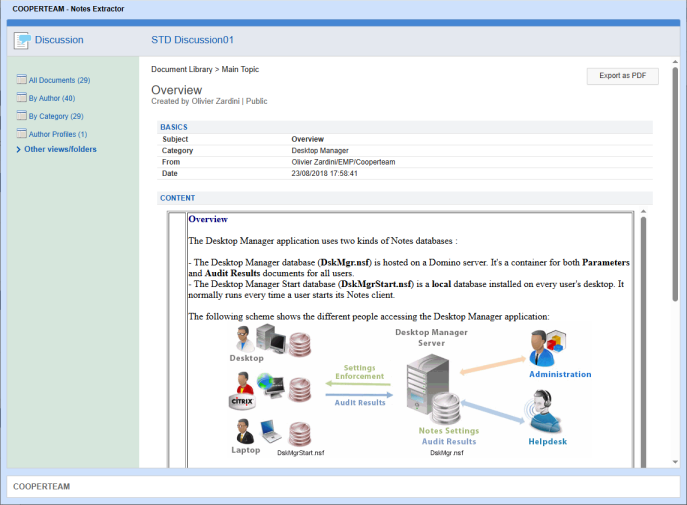Click the Citrix user icon
The image size is (687, 505).
pyautogui.click(x=242, y=391)
